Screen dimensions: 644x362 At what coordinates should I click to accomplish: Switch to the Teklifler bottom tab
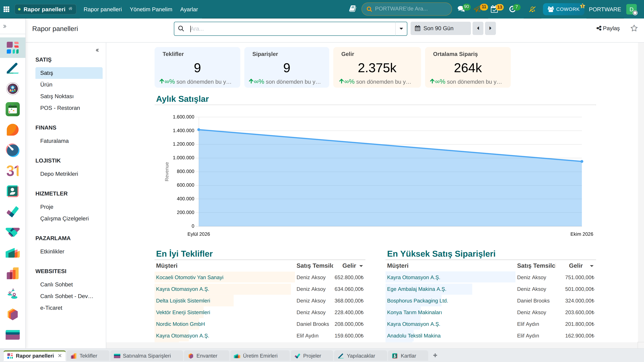(88, 356)
